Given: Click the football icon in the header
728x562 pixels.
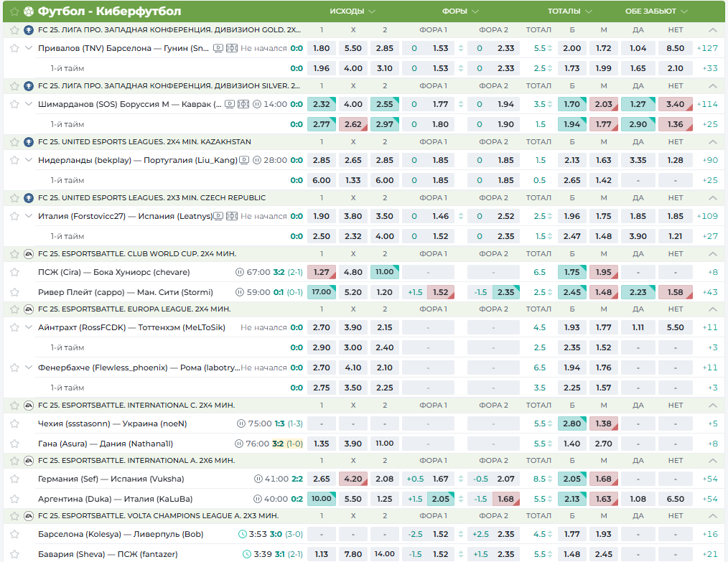Looking at the screenshot, I should (29, 11).
